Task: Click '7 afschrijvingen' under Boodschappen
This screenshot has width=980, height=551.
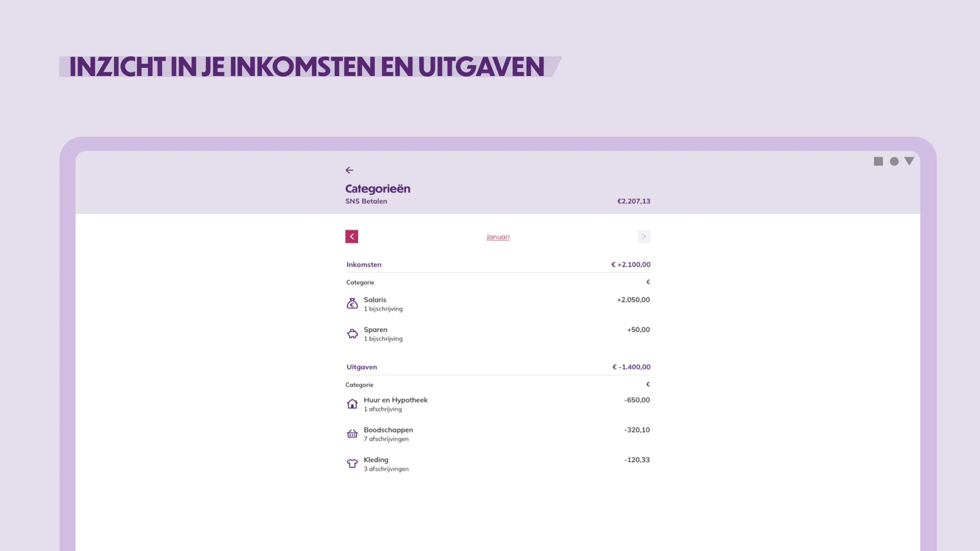Action: (386, 439)
